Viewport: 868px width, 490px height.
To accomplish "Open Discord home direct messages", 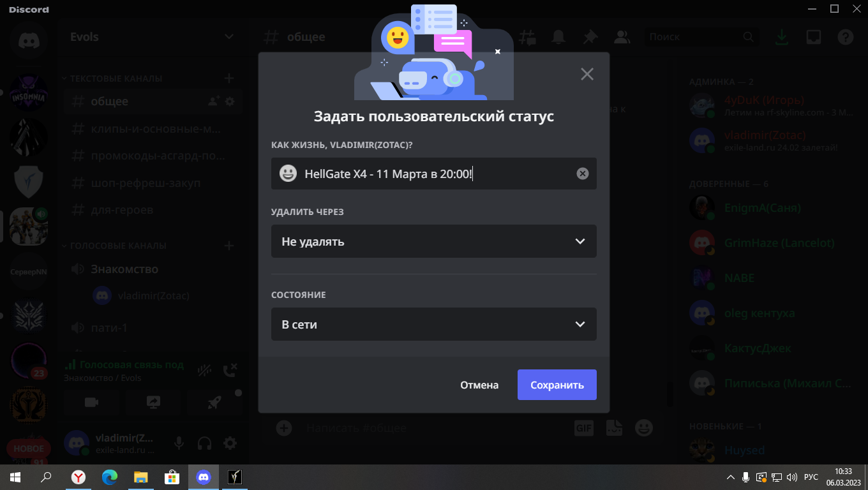I will (29, 41).
